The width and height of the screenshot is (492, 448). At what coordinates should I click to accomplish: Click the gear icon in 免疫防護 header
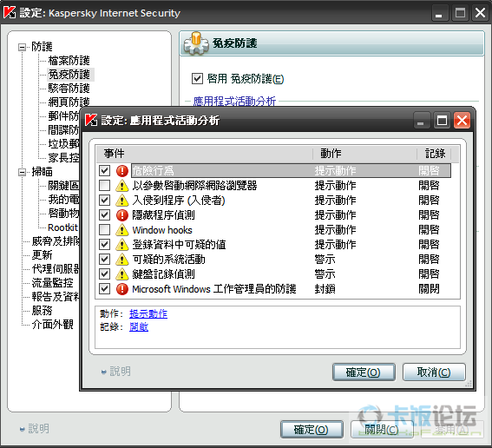tap(196, 43)
